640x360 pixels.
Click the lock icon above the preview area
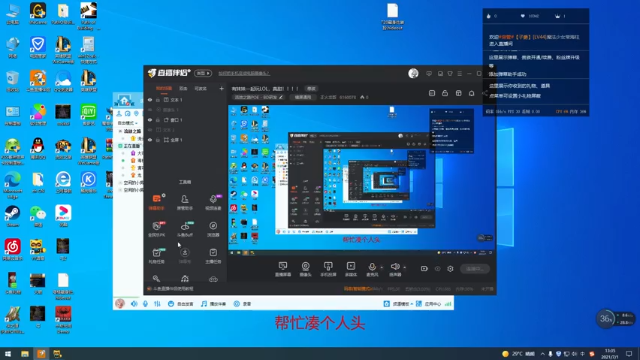click(x=445, y=93)
